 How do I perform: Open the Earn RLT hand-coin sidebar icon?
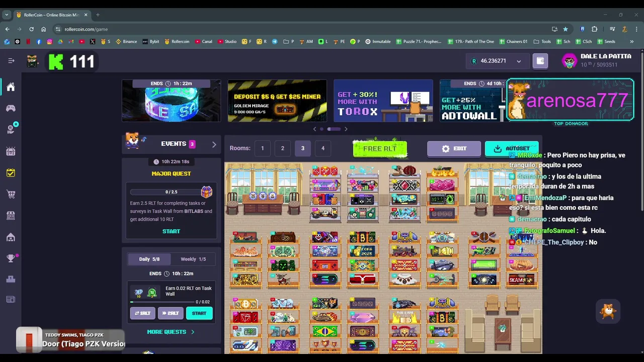tap(11, 129)
